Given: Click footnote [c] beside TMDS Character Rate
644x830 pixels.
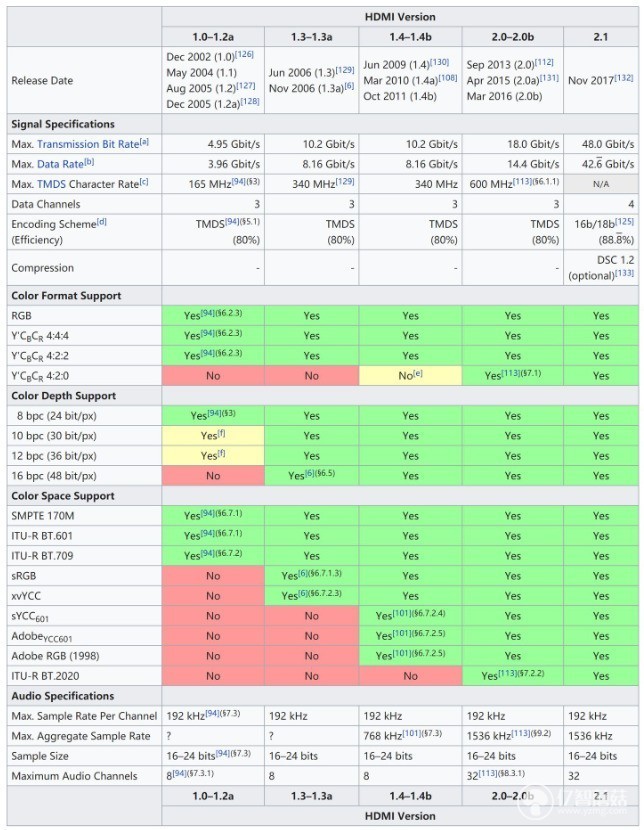Looking at the screenshot, I should click(144, 182).
